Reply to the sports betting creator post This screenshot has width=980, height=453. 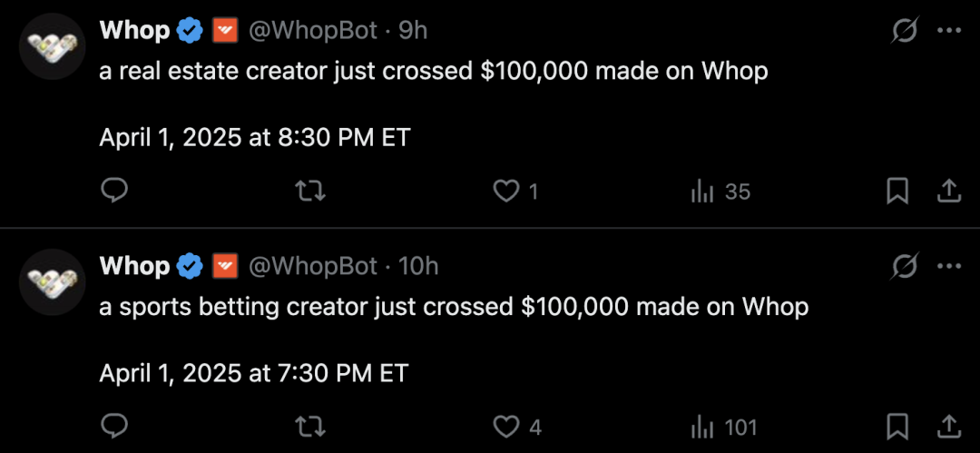coord(114,428)
